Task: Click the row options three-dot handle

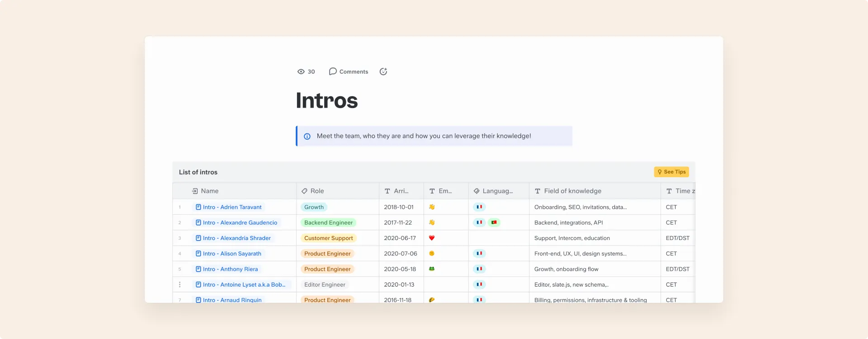Action: tap(179, 285)
